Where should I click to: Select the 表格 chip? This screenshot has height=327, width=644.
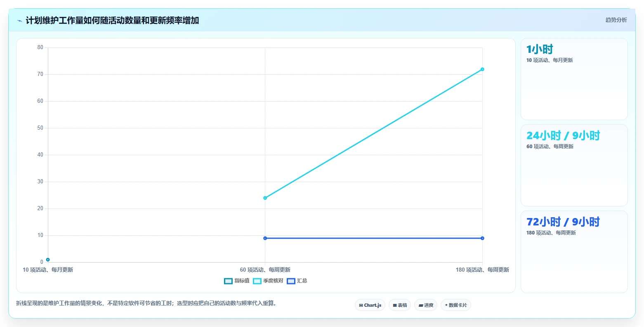(x=400, y=305)
